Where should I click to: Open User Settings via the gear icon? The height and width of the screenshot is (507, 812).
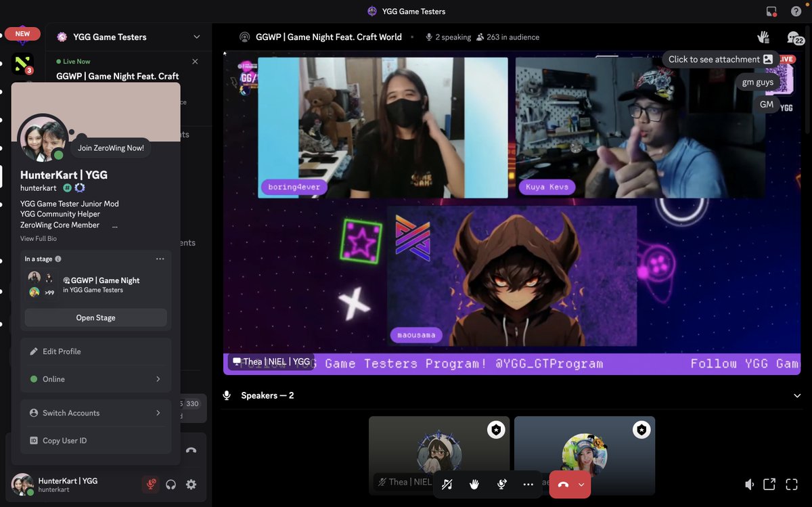(x=191, y=485)
